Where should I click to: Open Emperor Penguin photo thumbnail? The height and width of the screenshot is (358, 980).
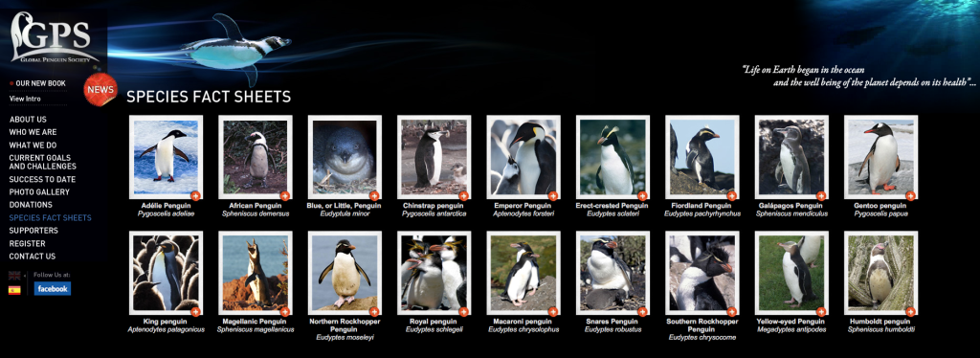click(523, 157)
